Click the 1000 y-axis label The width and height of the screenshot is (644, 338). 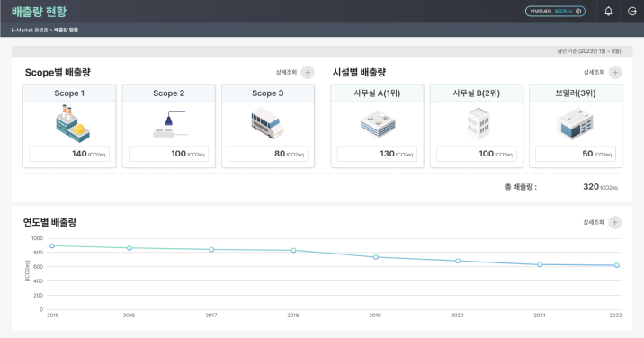[x=37, y=238]
